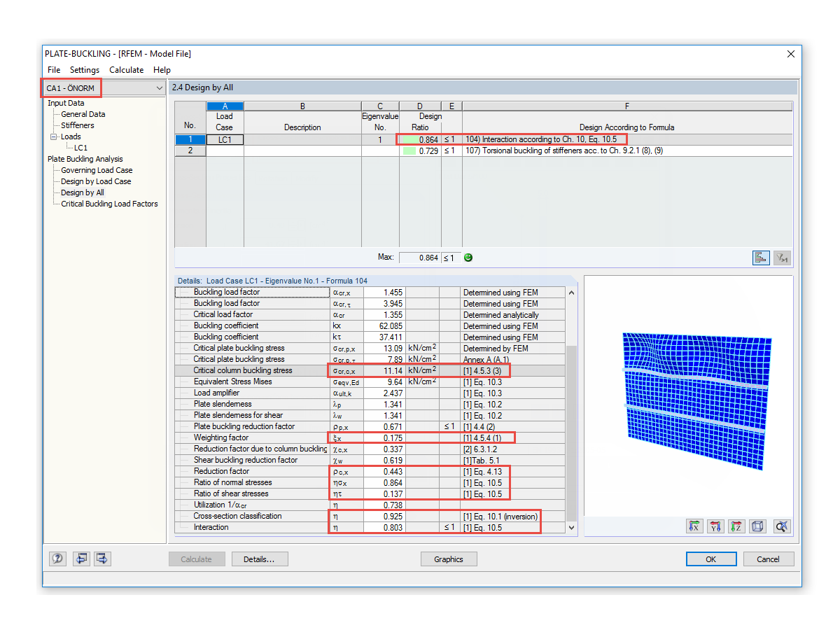This screenshot has width=840, height=630.
Task: Select General Data in the tree
Action: point(83,114)
